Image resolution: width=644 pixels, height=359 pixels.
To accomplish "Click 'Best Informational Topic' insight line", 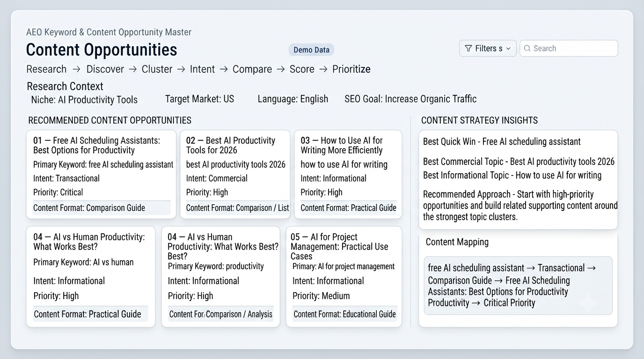I will click(x=512, y=175).
